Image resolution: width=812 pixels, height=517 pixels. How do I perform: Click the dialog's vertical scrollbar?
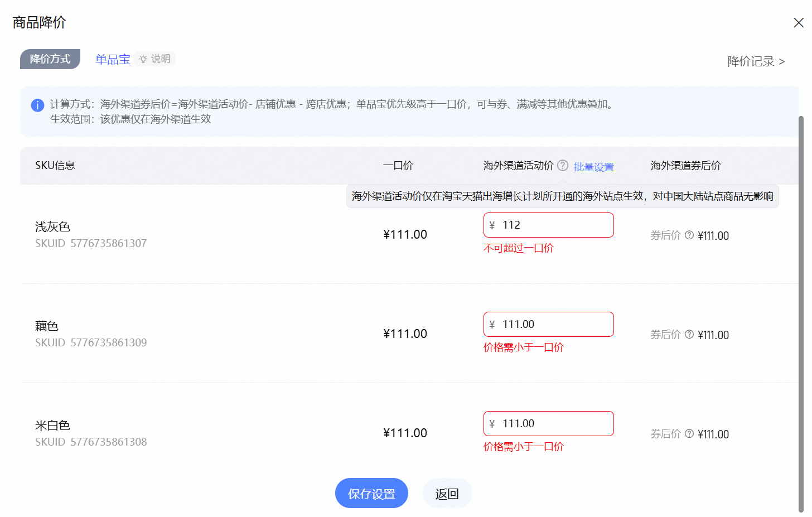point(801,312)
